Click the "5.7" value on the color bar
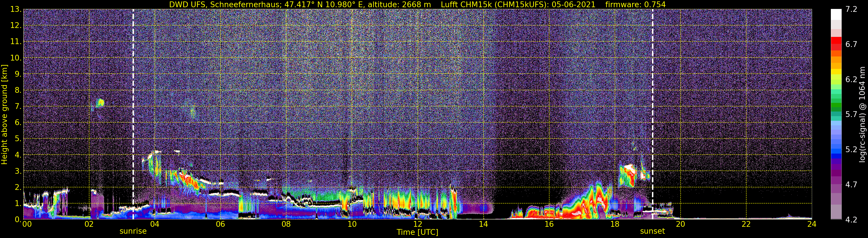 tap(851, 115)
